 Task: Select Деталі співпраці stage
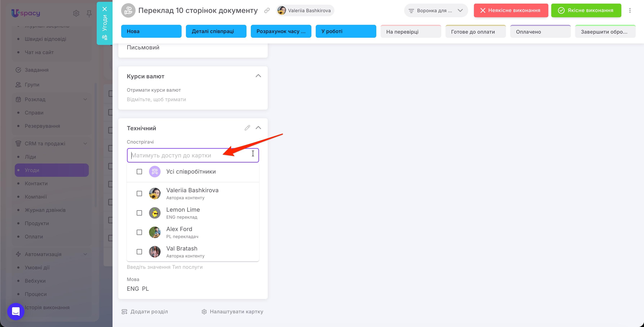coord(216,31)
